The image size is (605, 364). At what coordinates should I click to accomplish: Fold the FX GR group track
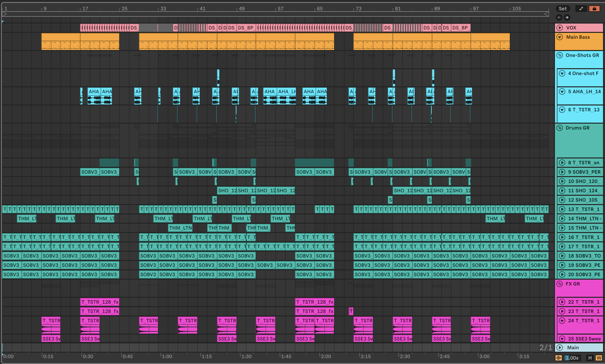point(560,284)
